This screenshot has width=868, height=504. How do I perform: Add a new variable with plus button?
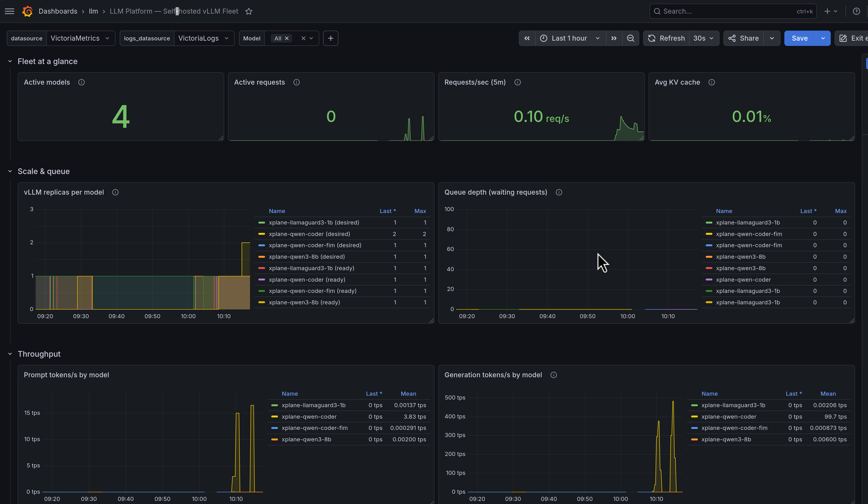pos(330,38)
